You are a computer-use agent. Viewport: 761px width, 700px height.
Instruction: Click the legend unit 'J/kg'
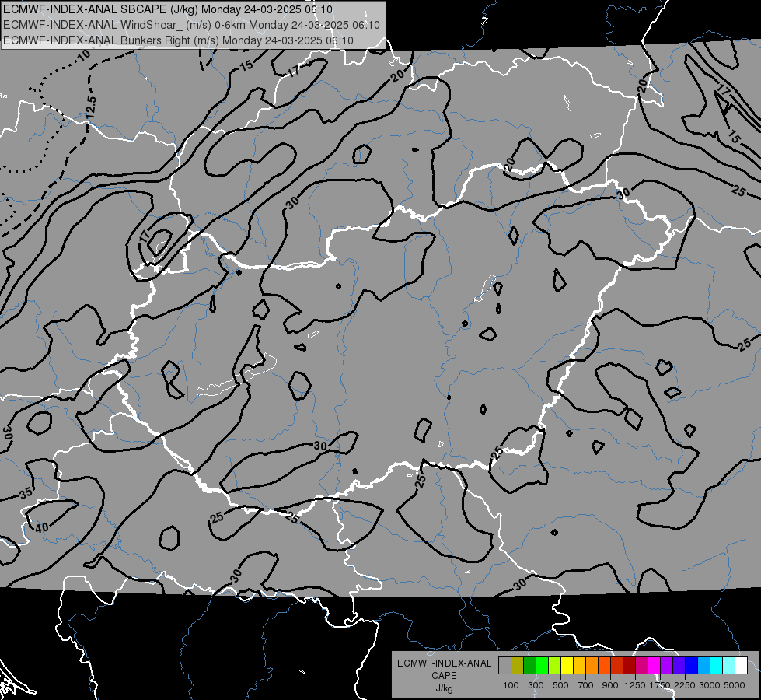444,688
